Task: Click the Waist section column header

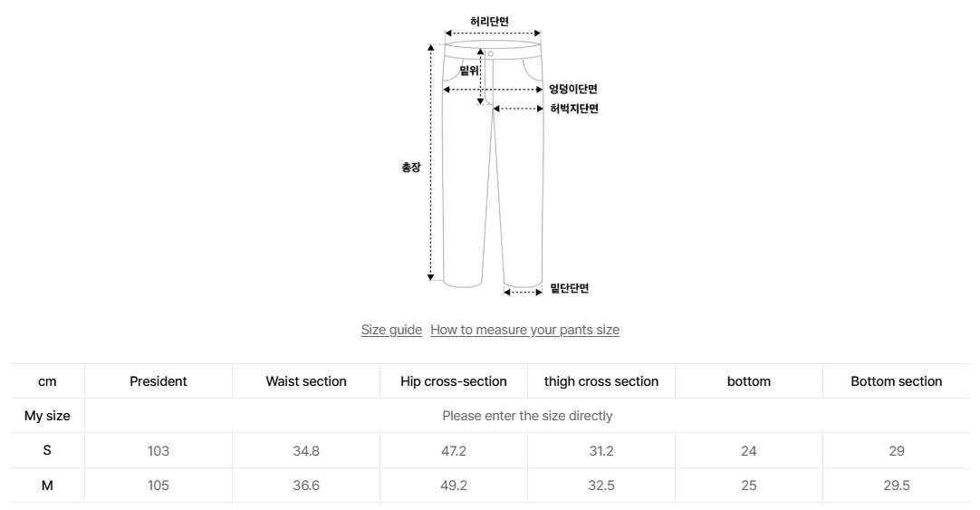Action: 306,381
